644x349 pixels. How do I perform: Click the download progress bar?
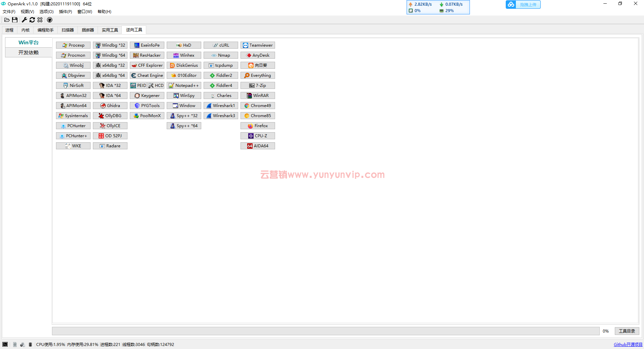(x=326, y=331)
